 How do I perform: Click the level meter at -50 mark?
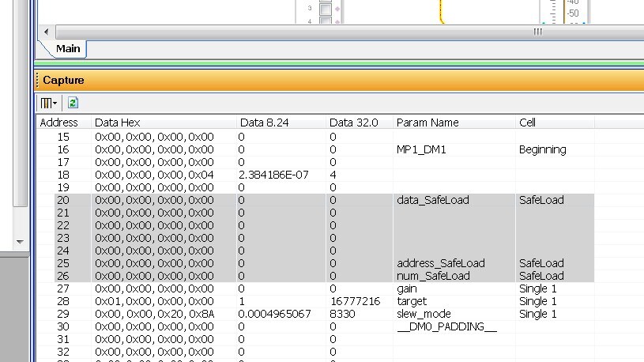point(573,13)
